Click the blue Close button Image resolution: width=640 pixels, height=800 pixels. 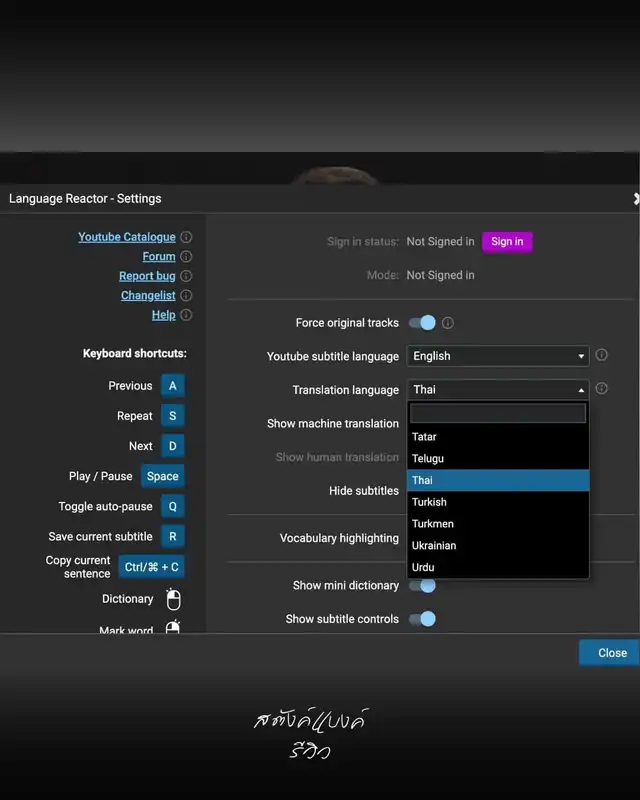[x=611, y=653]
